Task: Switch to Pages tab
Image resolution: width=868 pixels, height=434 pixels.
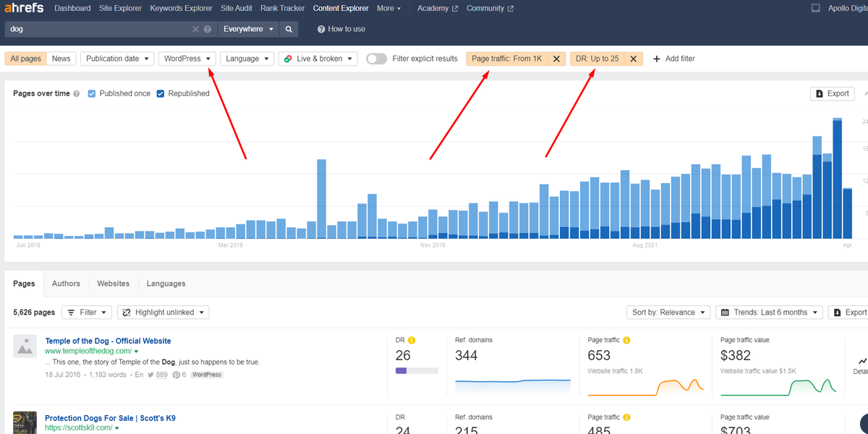Action: pos(24,284)
